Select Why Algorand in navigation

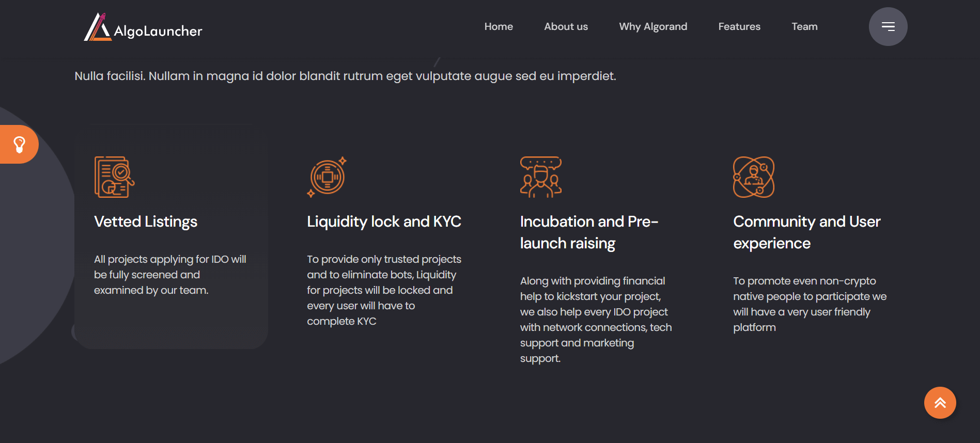(653, 27)
